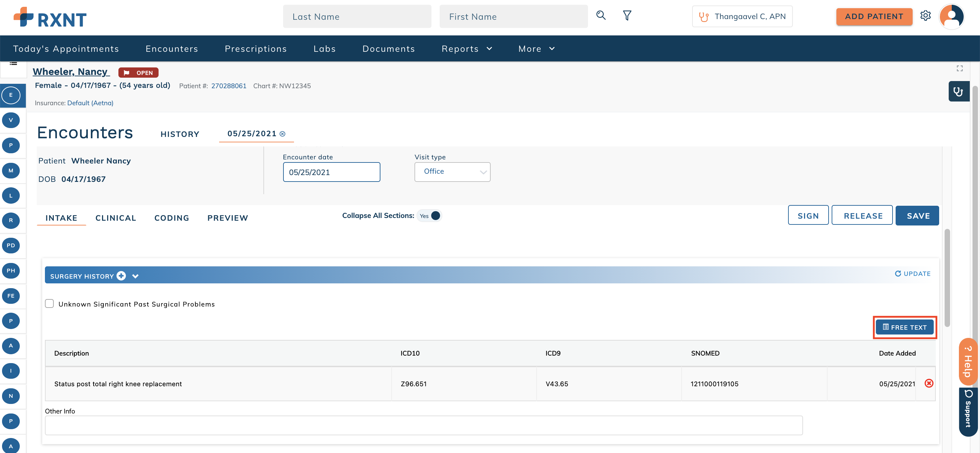Click the FREE TEXT button
Screen dimensions: 980x453
904,327
